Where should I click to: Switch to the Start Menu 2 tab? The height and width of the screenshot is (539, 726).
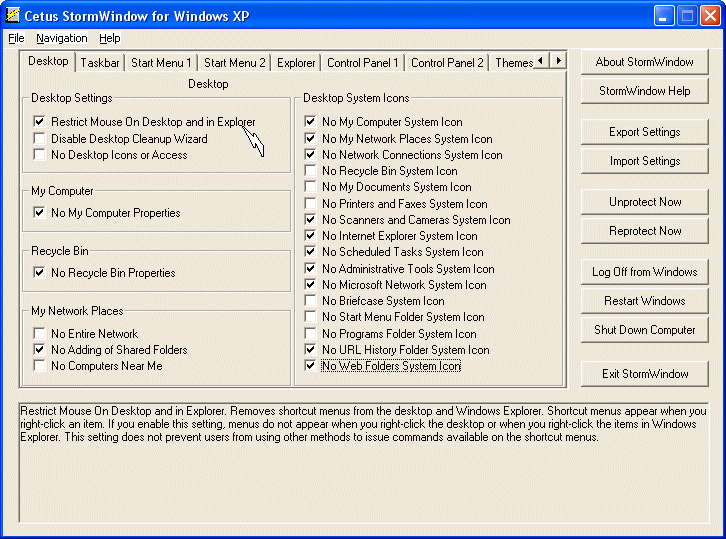(235, 63)
